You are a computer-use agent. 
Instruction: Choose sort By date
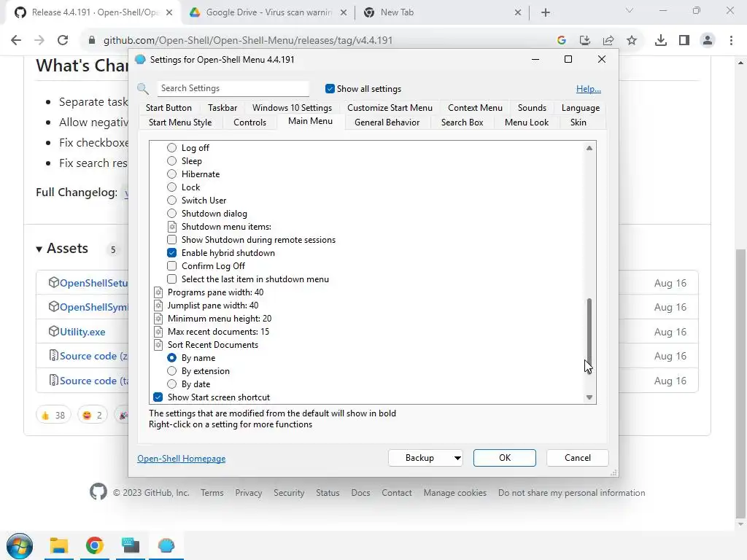pyautogui.click(x=172, y=384)
